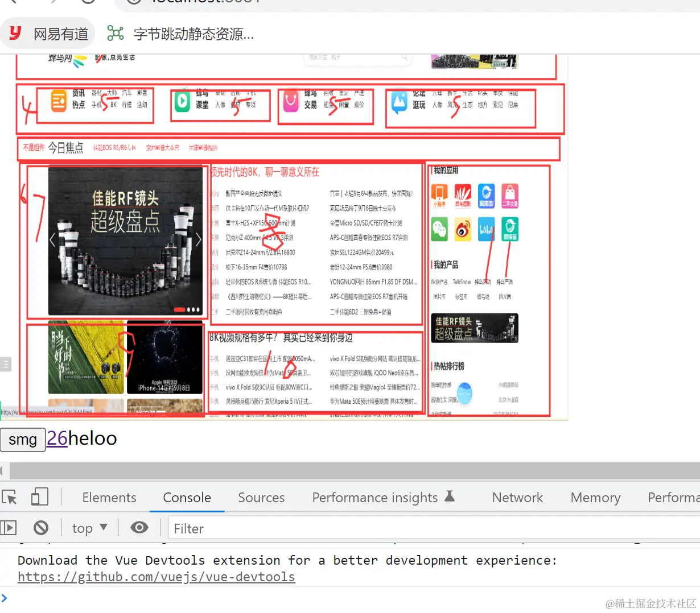
Task: Open the 小程序 app icon
Action: [439, 196]
